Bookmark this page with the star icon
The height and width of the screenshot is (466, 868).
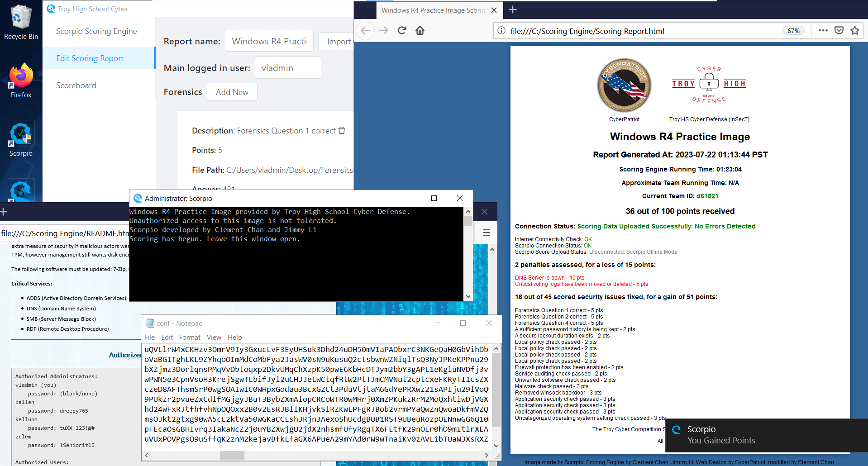click(x=855, y=30)
